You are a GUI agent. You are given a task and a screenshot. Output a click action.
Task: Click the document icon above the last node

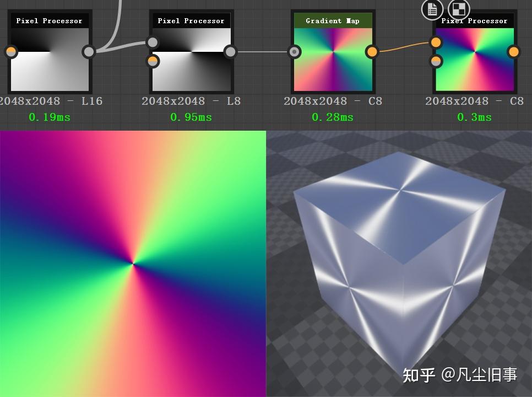point(432,9)
